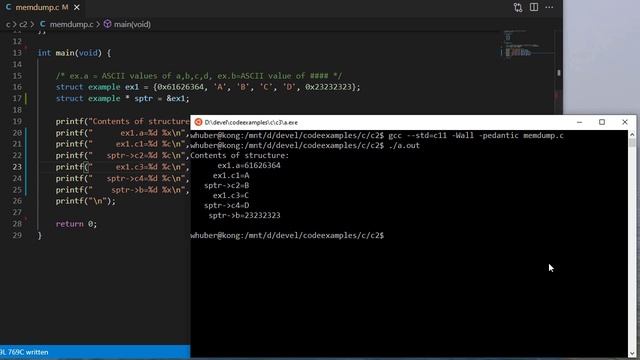This screenshot has height=360, width=640.
Task: Click 'Contents of structure:' terminal output
Action: coord(240,156)
